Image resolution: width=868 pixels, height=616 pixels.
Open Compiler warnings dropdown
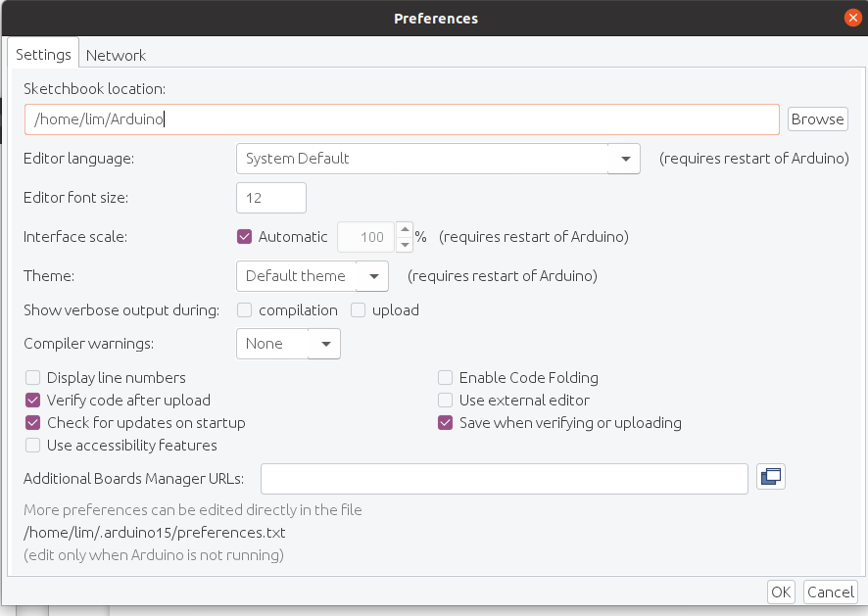pyautogui.click(x=325, y=344)
